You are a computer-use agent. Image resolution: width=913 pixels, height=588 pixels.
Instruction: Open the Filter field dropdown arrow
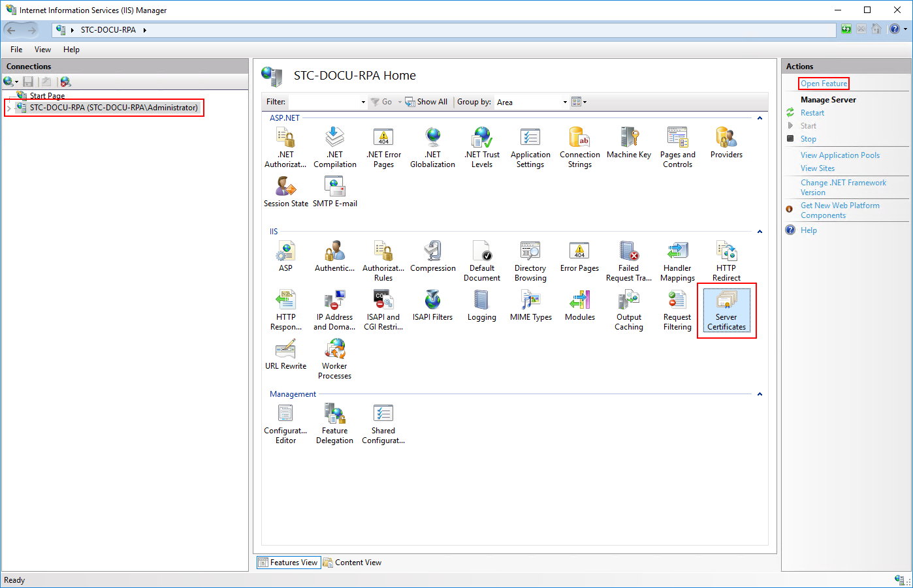[363, 102]
